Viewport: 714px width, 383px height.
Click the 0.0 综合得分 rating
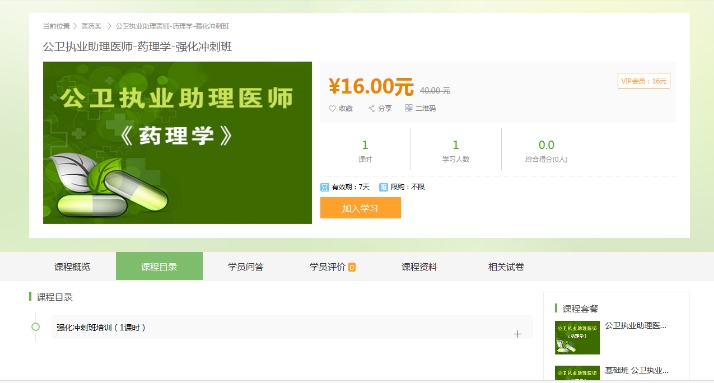546,145
